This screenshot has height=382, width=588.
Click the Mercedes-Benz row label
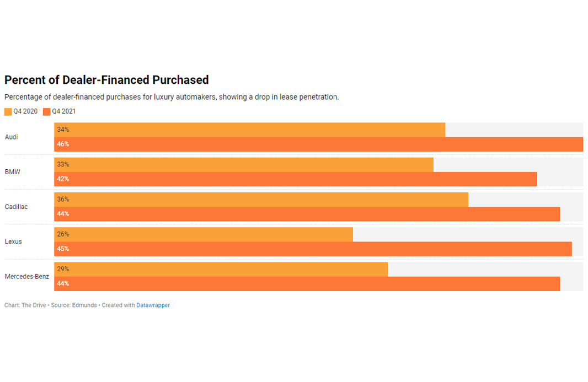[x=27, y=276]
